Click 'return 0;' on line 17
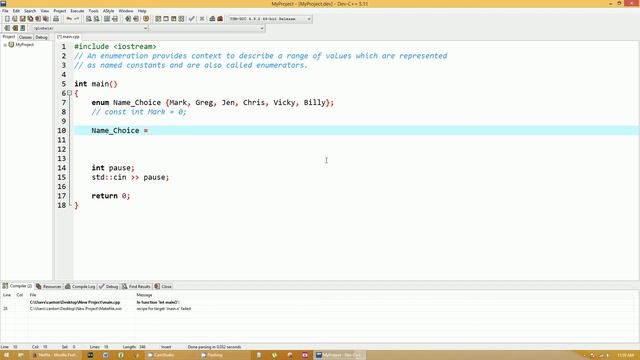Viewport: 640px width, 360px height. click(x=111, y=196)
